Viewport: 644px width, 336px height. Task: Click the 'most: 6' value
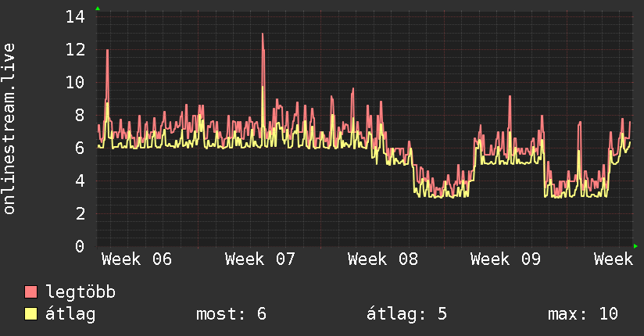[231, 314]
